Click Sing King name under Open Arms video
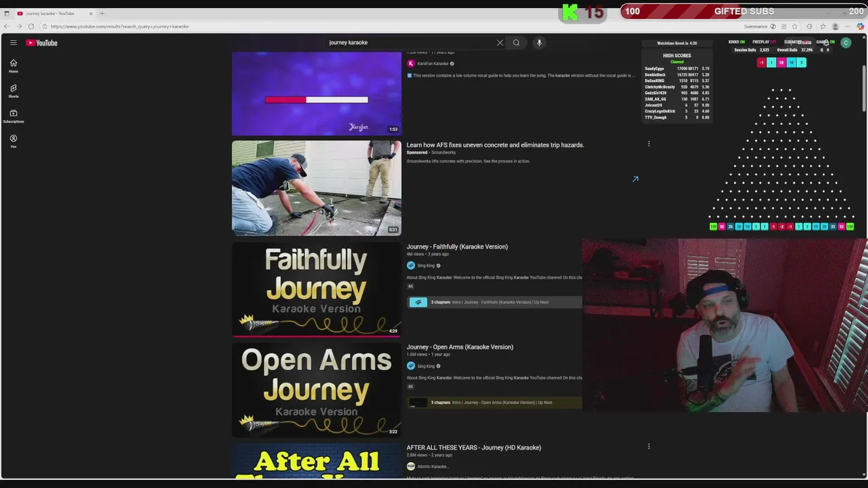The image size is (868, 488). (x=426, y=366)
